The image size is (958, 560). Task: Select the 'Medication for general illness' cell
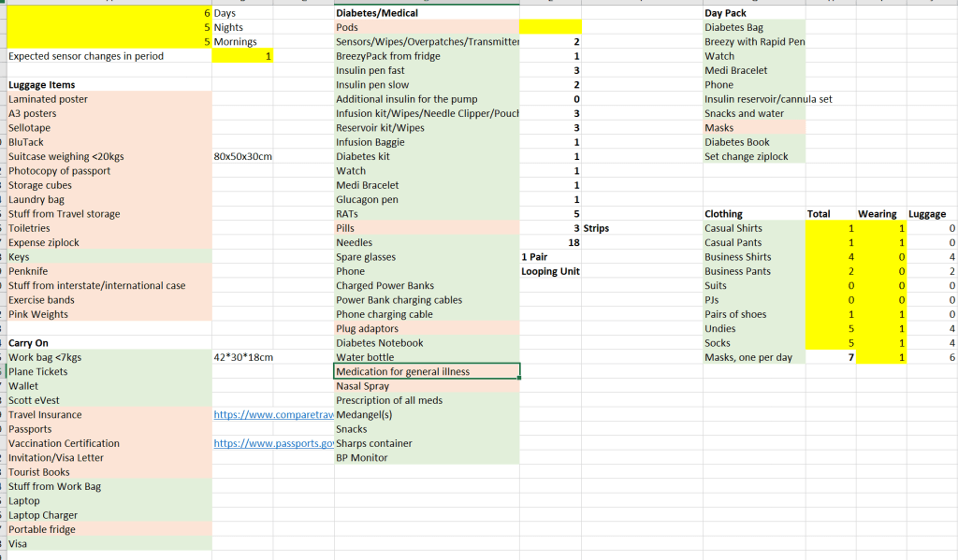point(427,372)
